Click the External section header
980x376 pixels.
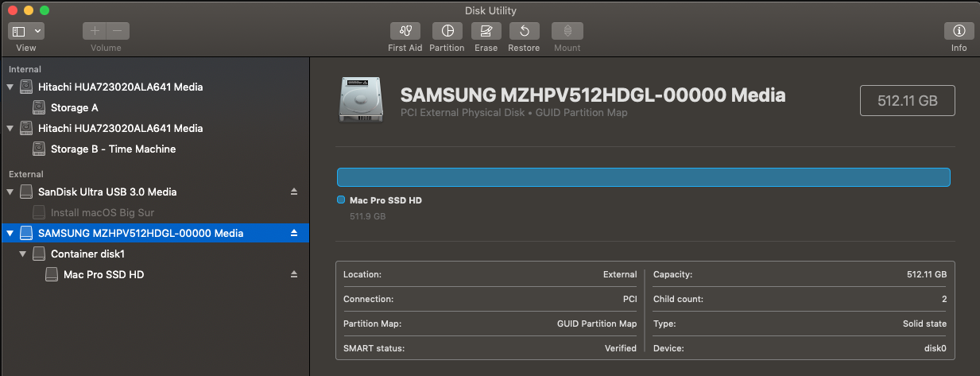26,174
